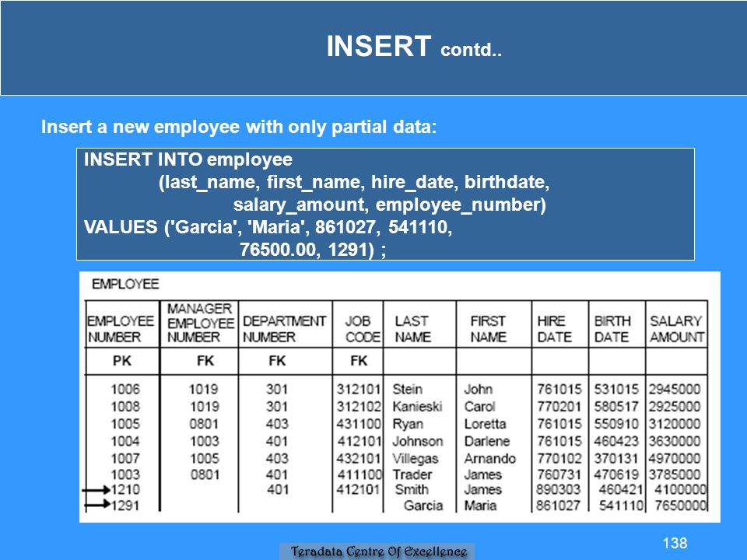Select employee number "1004"
747x560 pixels.
tap(125, 441)
